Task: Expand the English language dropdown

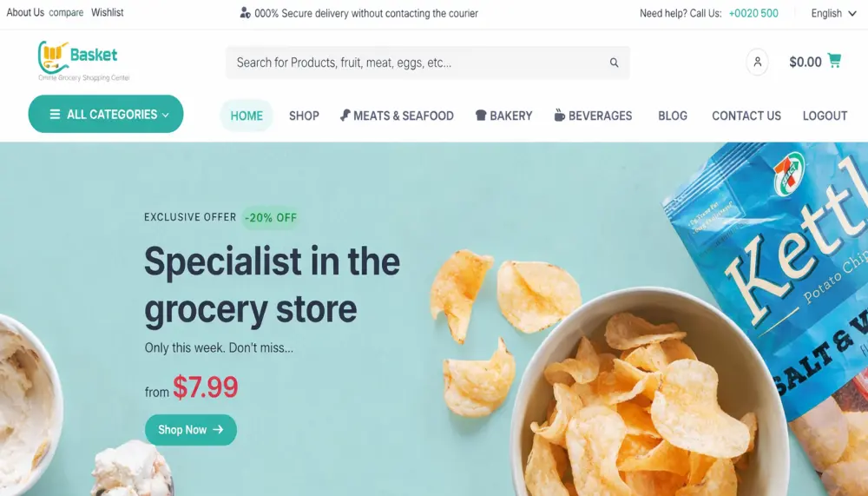Action: (x=833, y=13)
